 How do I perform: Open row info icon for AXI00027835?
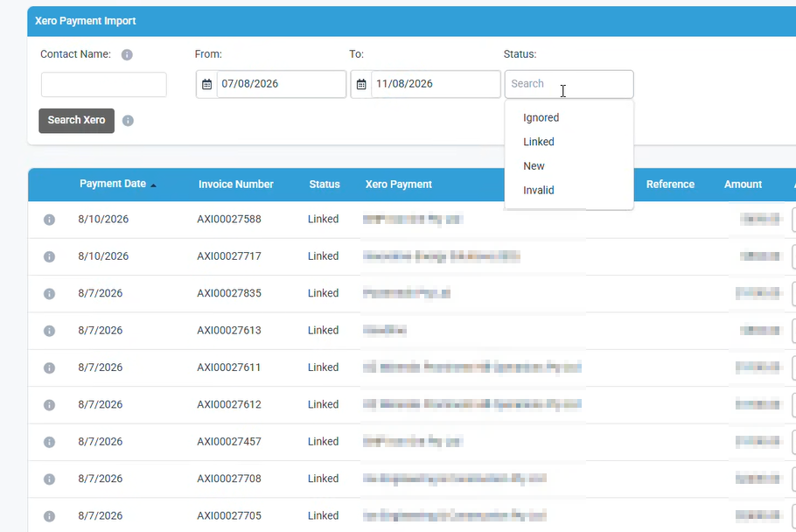coord(49,294)
